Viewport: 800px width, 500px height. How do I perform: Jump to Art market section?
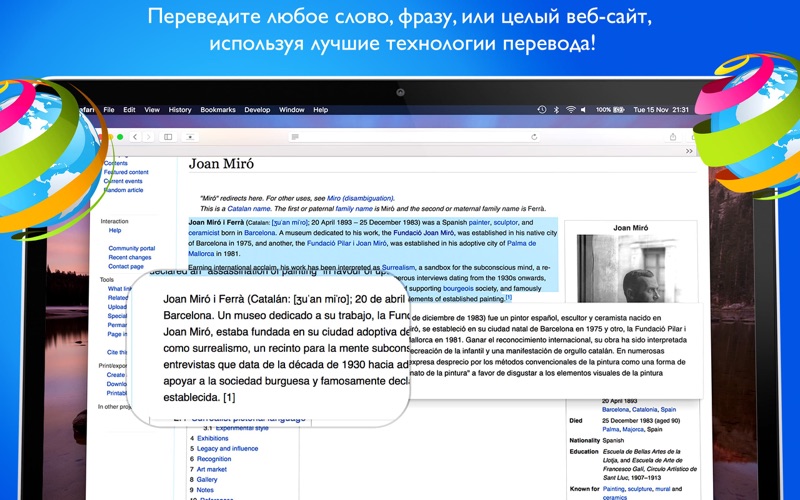tap(211, 469)
